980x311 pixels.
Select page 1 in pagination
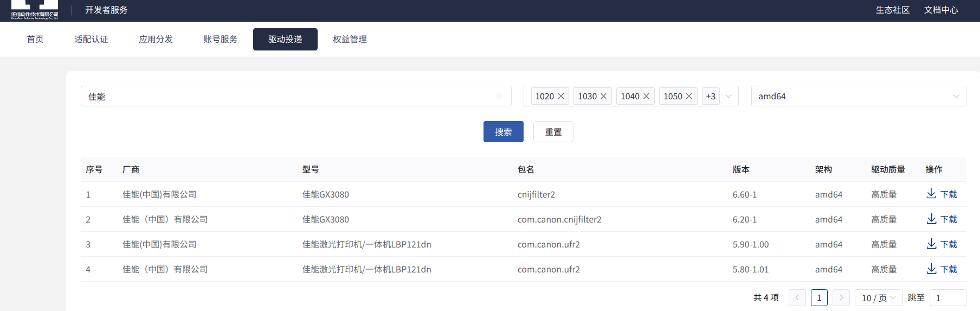(819, 298)
